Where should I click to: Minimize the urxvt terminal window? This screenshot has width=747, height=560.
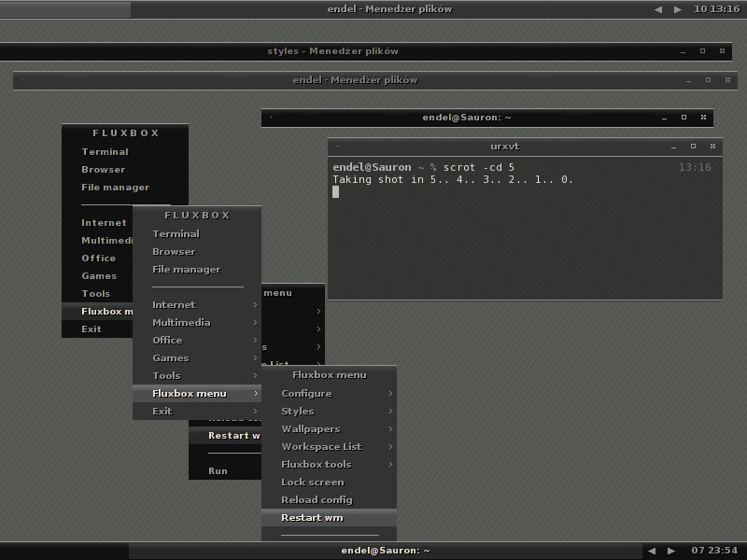tap(673, 147)
